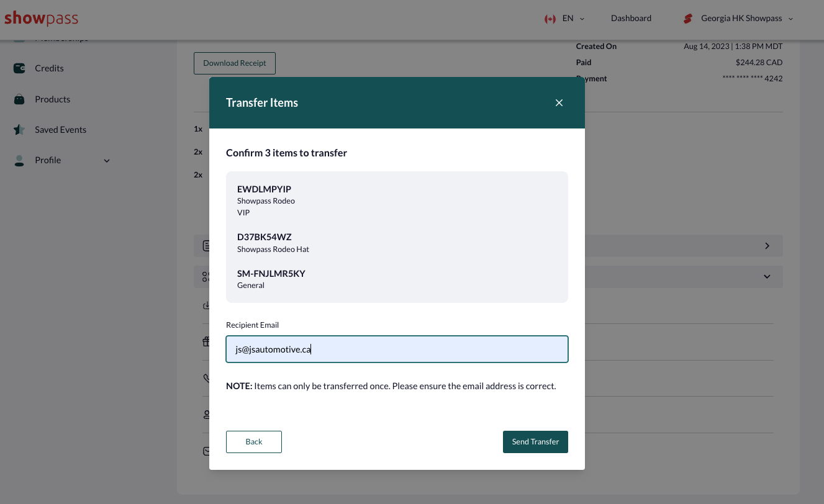Click the Showpass Rodeo Hat text

coord(273,250)
